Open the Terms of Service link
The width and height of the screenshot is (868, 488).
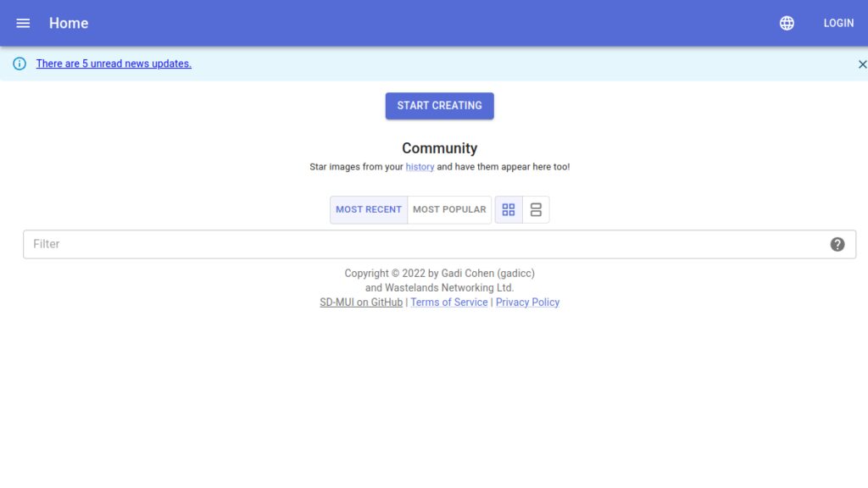click(x=449, y=302)
